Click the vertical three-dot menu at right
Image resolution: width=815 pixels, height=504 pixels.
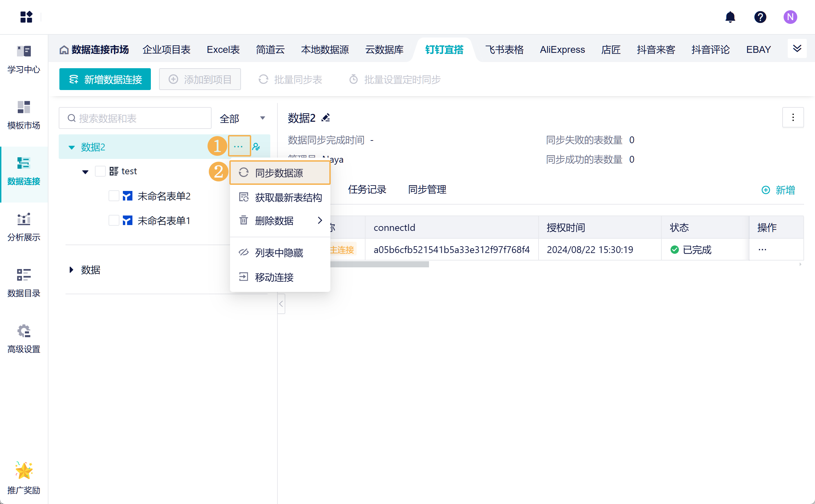[793, 118]
